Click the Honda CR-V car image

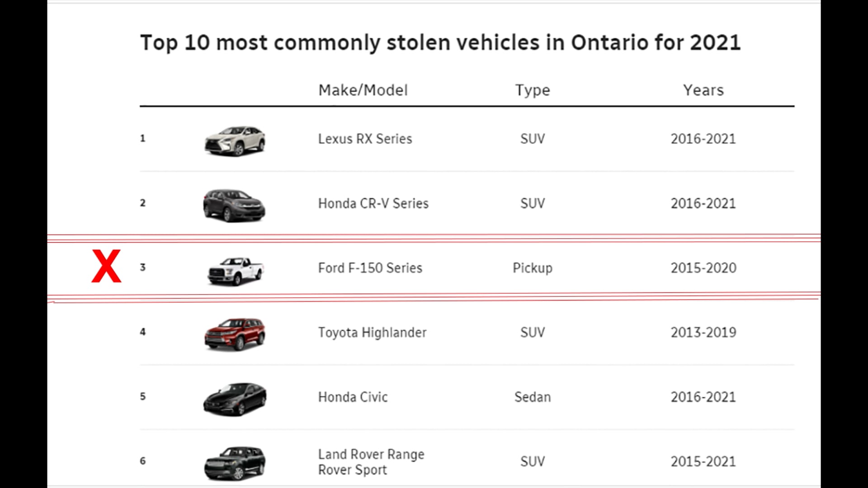(234, 206)
